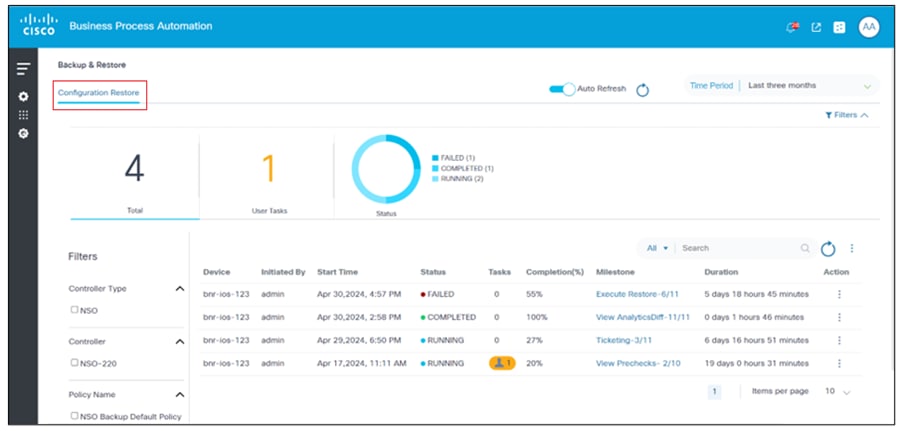Click the COMPLETED status cell
This screenshot has height=431, width=903.
click(449, 317)
